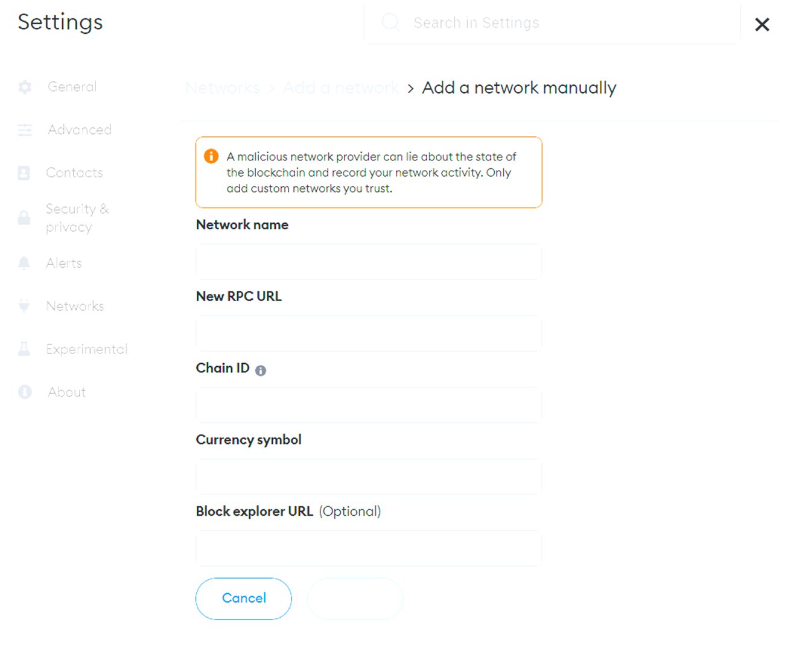This screenshot has height=672, width=805.
Task: Click the General gear icon
Action: click(25, 87)
